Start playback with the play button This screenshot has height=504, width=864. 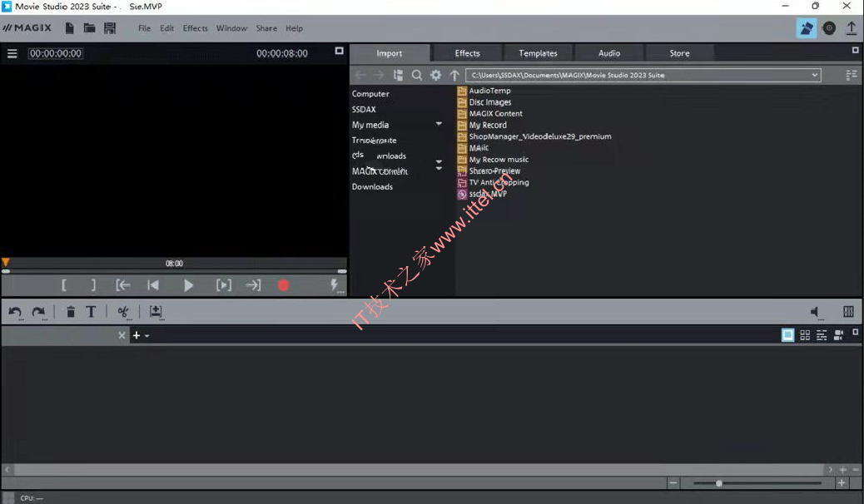pos(188,284)
